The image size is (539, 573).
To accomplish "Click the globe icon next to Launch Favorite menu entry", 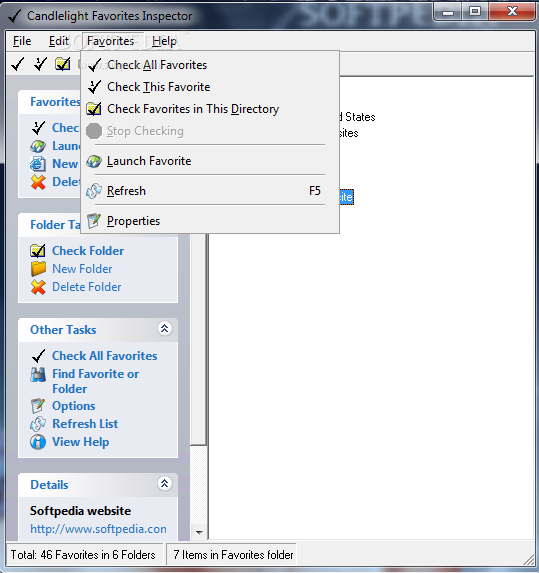I will [x=94, y=161].
